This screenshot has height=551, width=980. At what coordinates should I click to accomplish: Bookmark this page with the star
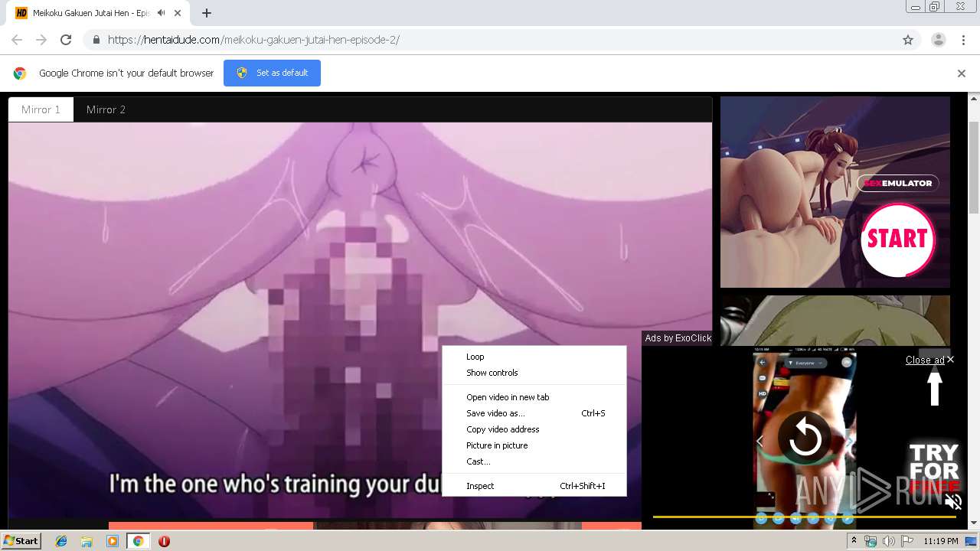(x=908, y=40)
